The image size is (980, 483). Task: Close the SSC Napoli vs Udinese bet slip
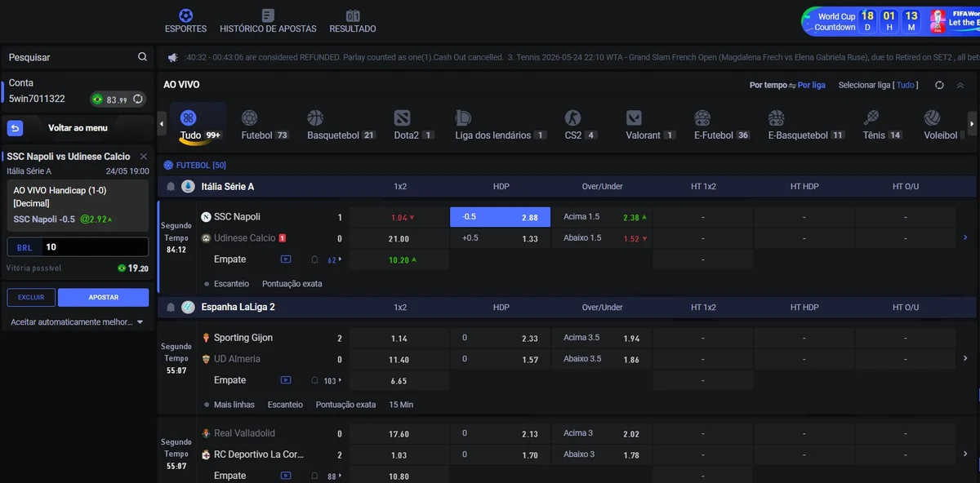[144, 157]
